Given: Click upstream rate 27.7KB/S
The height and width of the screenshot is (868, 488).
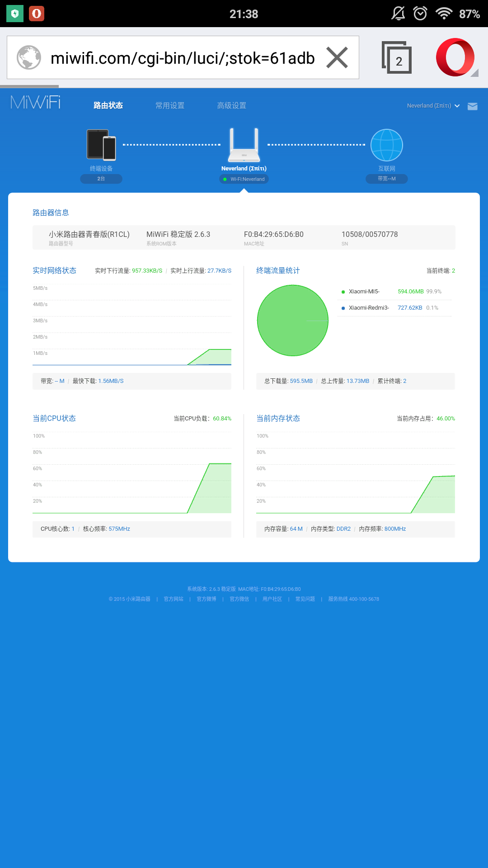Looking at the screenshot, I should point(219,271).
